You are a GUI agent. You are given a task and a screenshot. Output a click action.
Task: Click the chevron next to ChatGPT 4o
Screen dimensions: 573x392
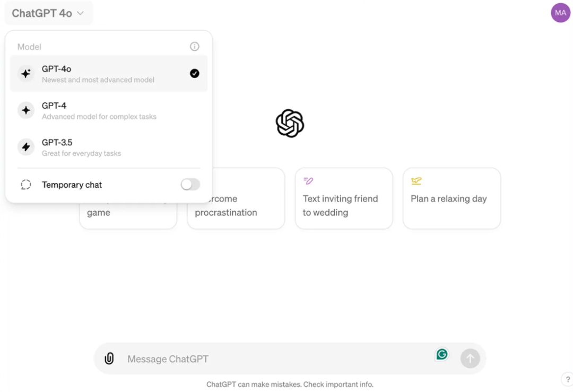pos(81,13)
